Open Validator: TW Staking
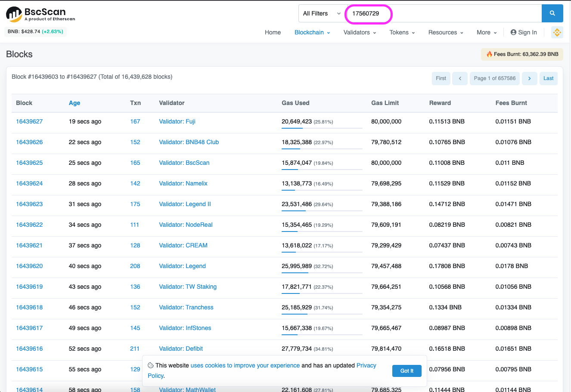This screenshot has width=571, height=392. [188, 287]
